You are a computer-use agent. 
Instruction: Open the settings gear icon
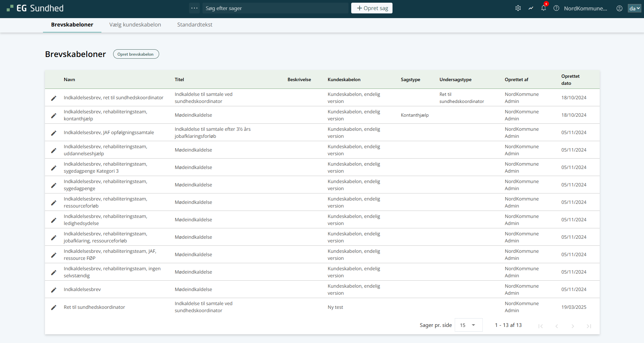pyautogui.click(x=518, y=8)
